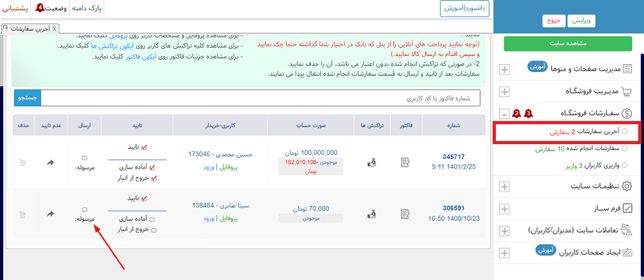Image resolution: width=644 pixels, height=280 pixels.
Task: Delete order 345717 with trash icon
Action: [24, 162]
